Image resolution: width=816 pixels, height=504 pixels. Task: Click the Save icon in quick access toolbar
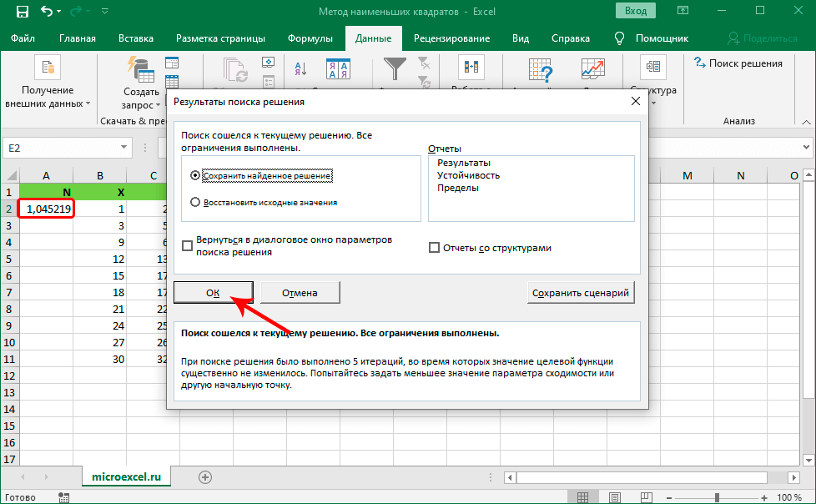22,13
